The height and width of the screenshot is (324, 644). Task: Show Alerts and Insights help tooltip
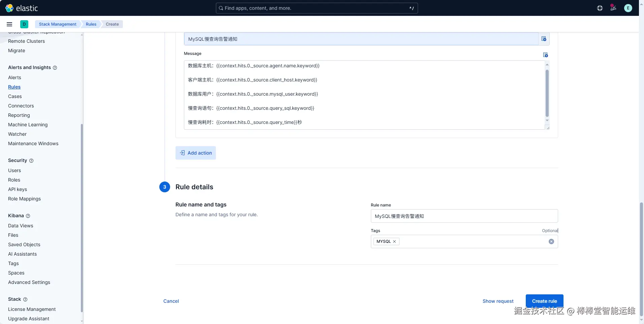pos(55,68)
